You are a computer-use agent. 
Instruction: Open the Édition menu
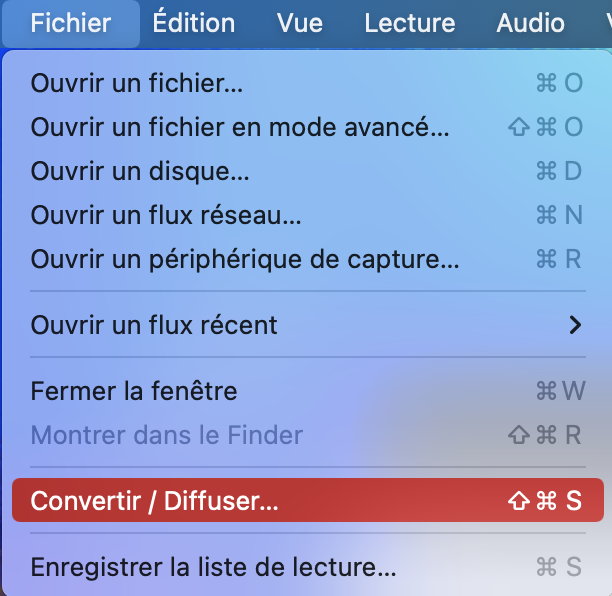pyautogui.click(x=194, y=23)
